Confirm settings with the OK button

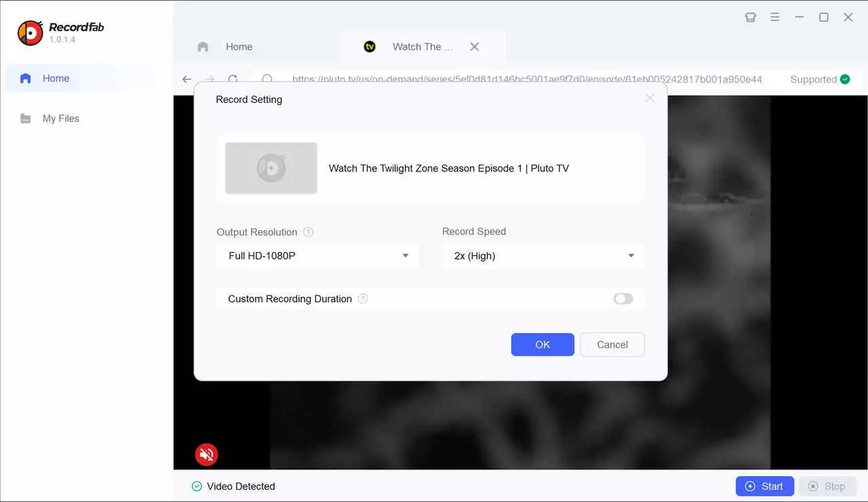point(542,344)
